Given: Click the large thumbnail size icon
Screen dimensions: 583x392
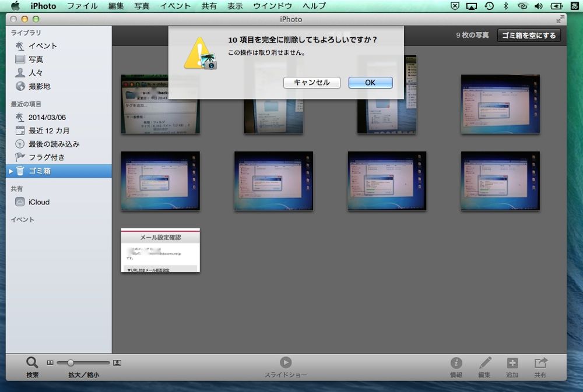Looking at the screenshot, I should [x=117, y=363].
